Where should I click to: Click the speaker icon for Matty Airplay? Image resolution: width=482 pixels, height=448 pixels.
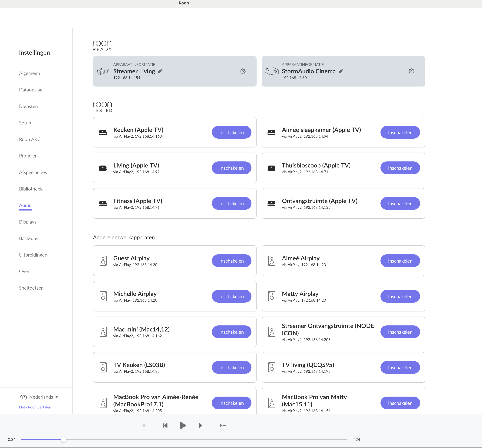(x=272, y=296)
